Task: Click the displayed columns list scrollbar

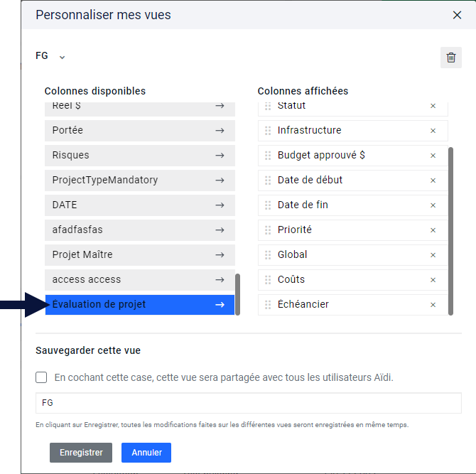Action: [x=451, y=232]
